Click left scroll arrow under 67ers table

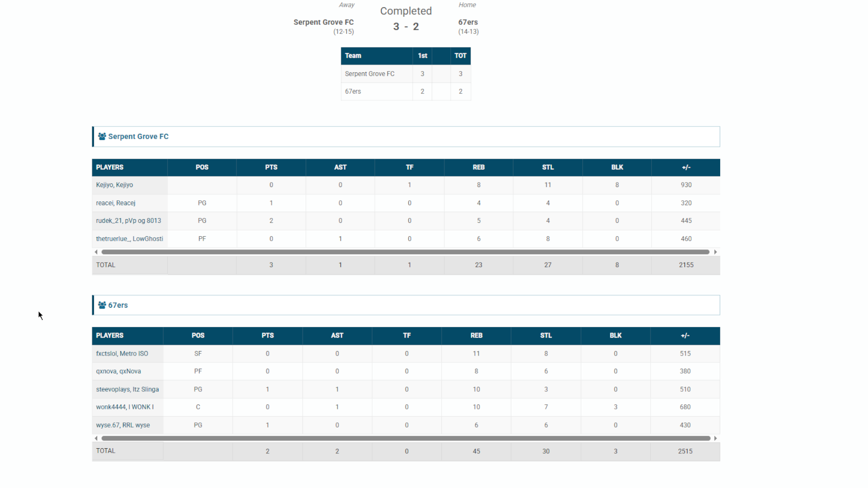coord(96,438)
